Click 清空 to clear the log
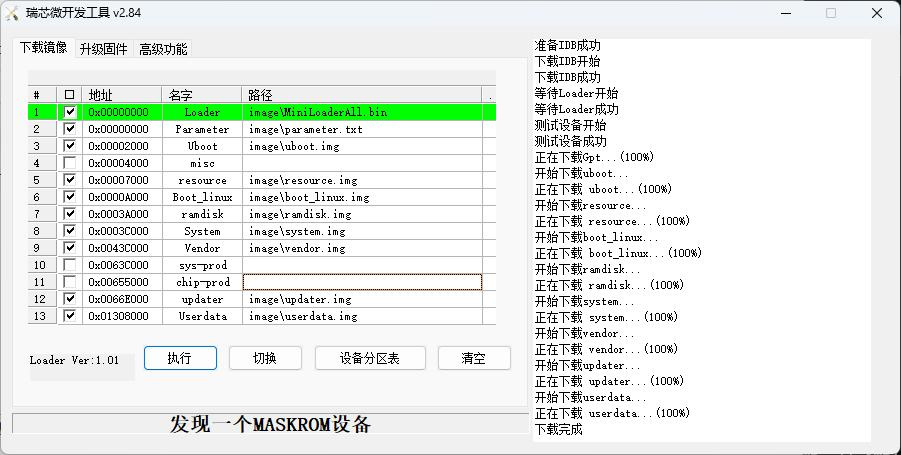The height and width of the screenshot is (455, 901). point(473,358)
